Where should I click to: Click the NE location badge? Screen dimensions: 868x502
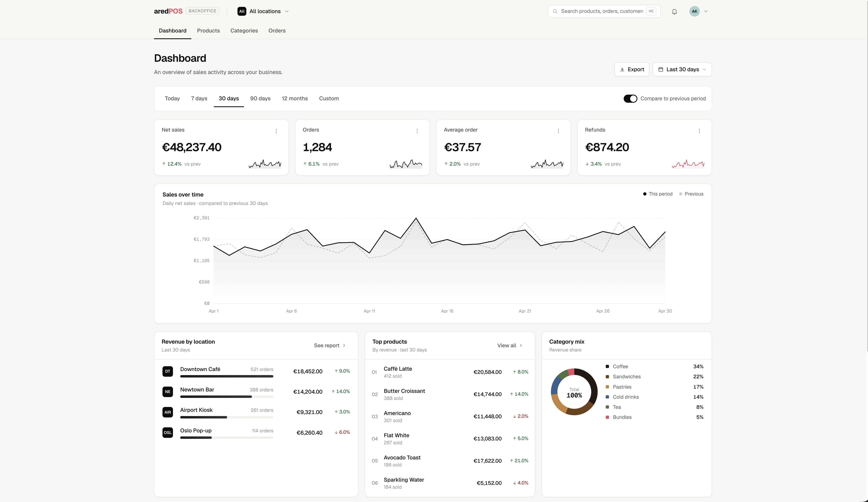point(167,392)
